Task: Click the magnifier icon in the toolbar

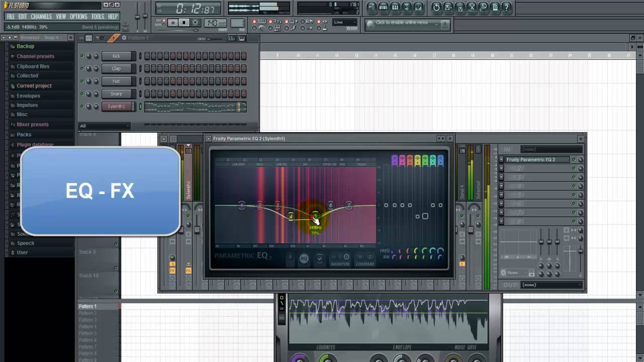Action: 483,7
